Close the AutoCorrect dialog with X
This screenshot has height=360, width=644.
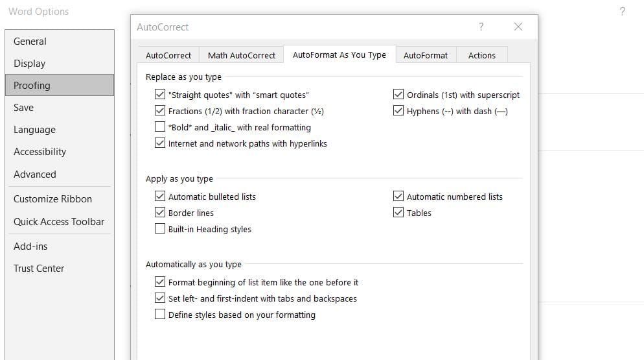tap(518, 27)
